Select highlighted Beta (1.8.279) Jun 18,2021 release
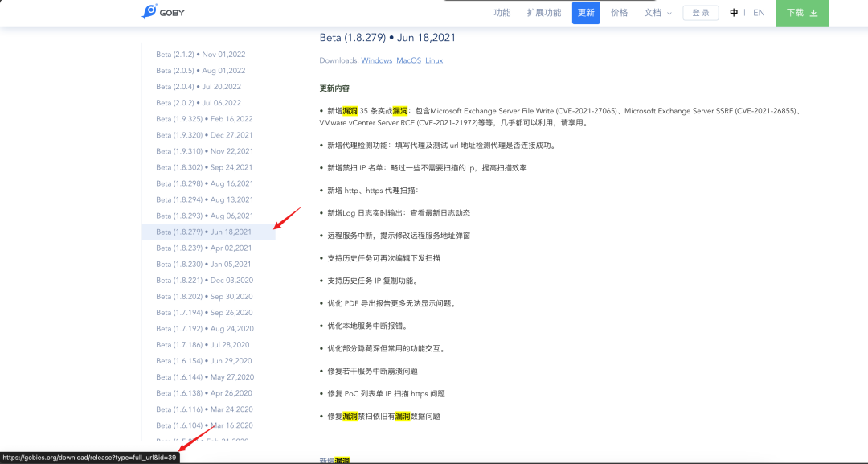 208,232
